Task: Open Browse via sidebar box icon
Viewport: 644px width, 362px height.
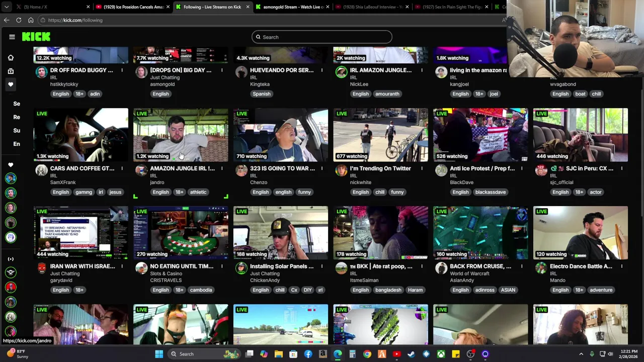Action: tap(11, 71)
